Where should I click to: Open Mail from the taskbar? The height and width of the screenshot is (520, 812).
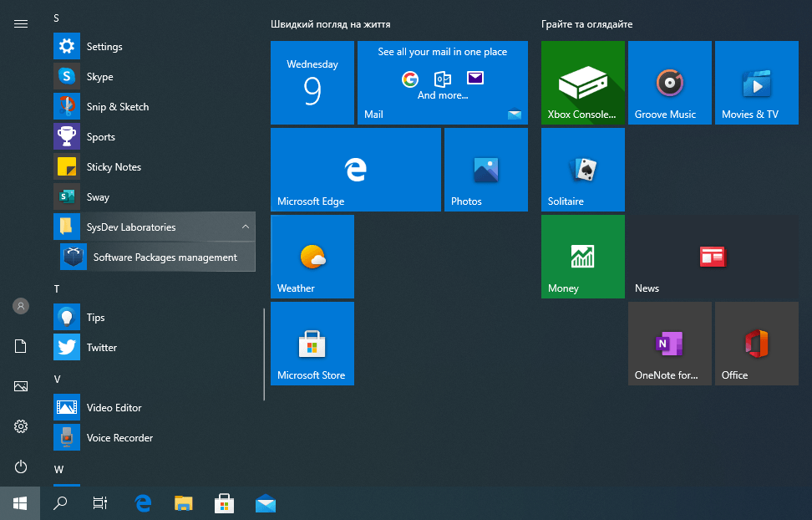pos(265,503)
